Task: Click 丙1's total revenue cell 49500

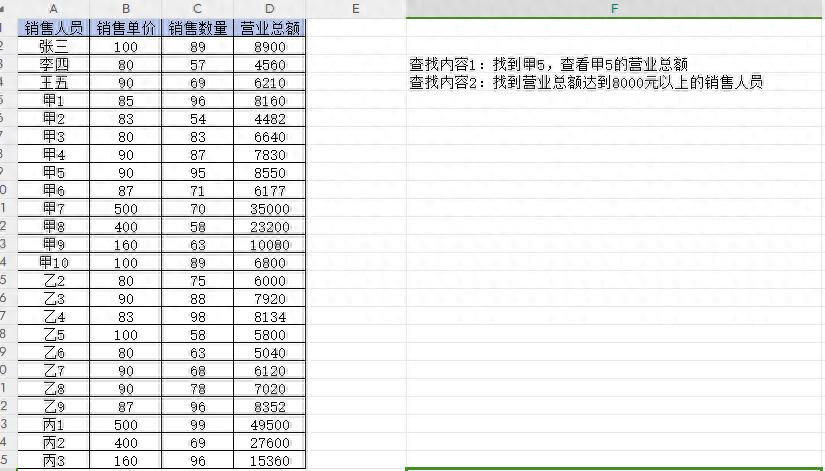Action: pyautogui.click(x=269, y=424)
